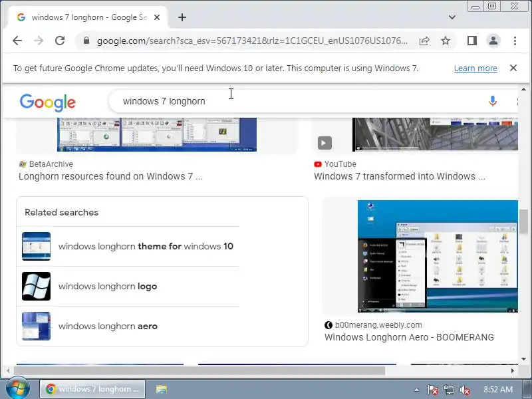This screenshot has width=532, height=399.
Task: Go to Google home via logo
Action: (x=47, y=102)
